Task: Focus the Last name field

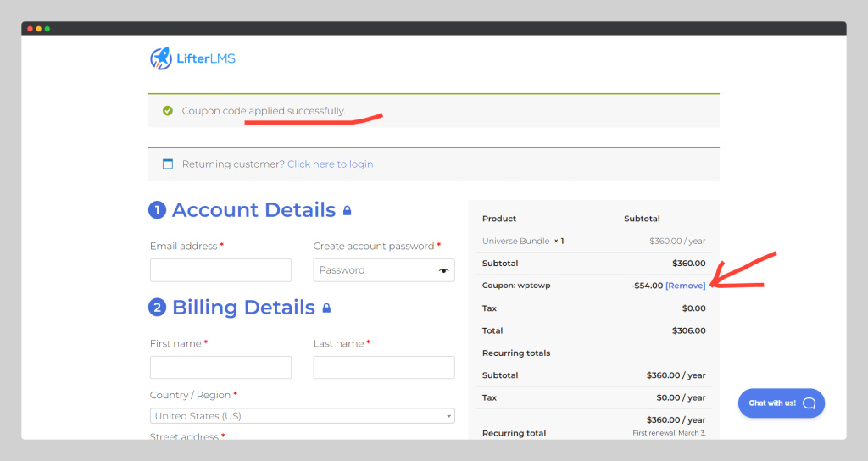Action: point(384,368)
